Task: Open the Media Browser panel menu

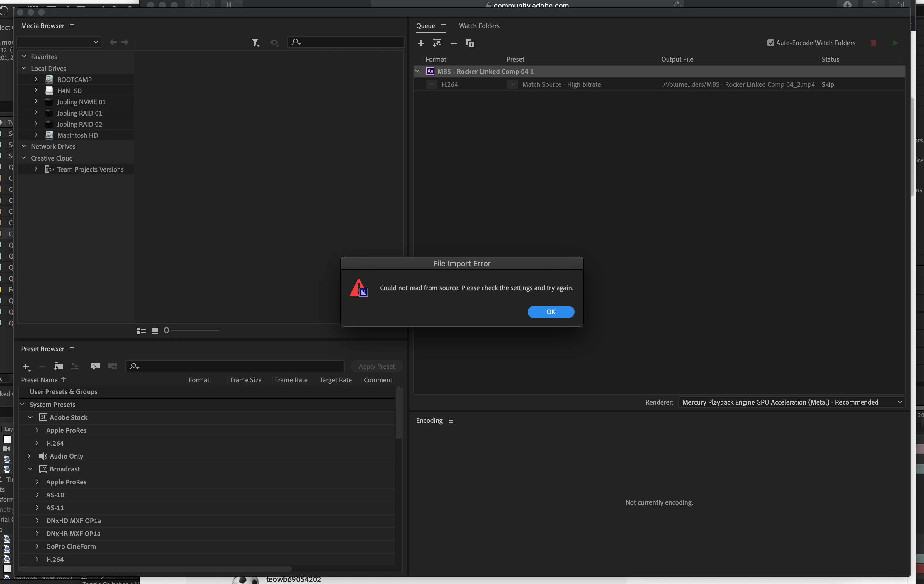Action: 72,26
